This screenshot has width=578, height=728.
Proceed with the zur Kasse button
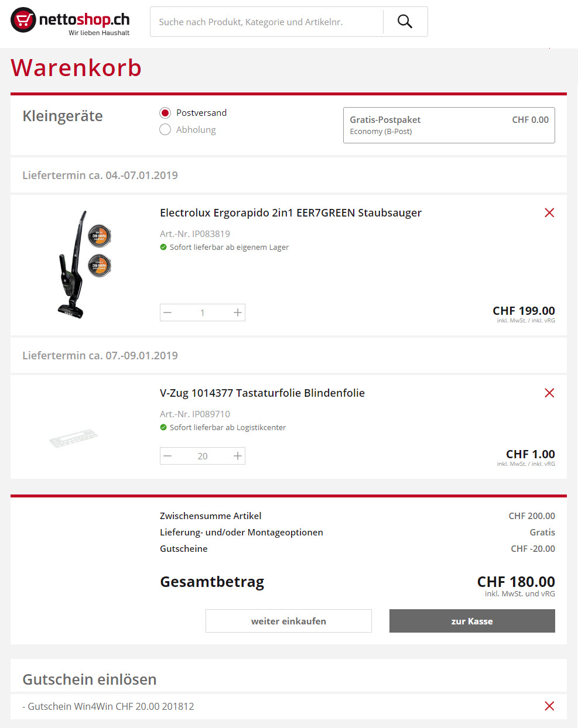[472, 621]
